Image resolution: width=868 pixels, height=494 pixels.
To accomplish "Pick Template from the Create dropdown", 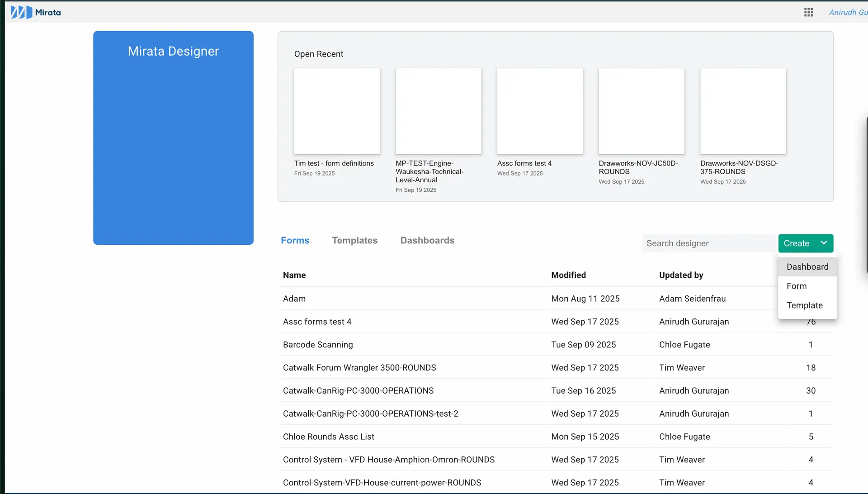I will tap(806, 305).
